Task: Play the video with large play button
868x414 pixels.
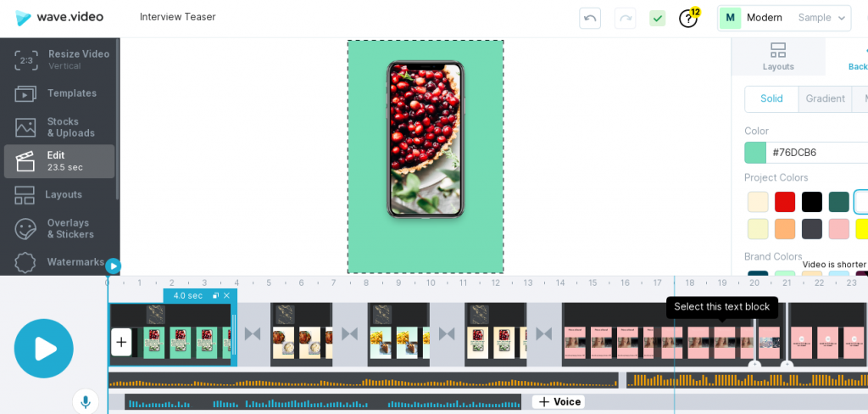Action: pos(44,349)
